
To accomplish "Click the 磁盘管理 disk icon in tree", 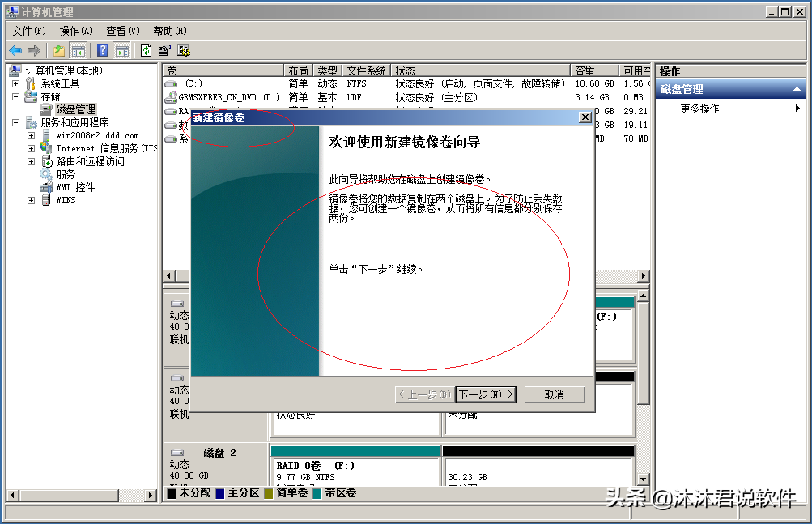I will tap(46, 109).
